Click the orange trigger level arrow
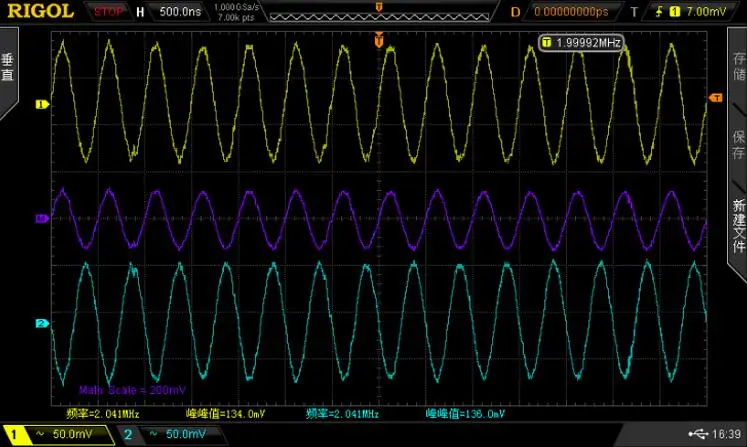 coord(714,97)
